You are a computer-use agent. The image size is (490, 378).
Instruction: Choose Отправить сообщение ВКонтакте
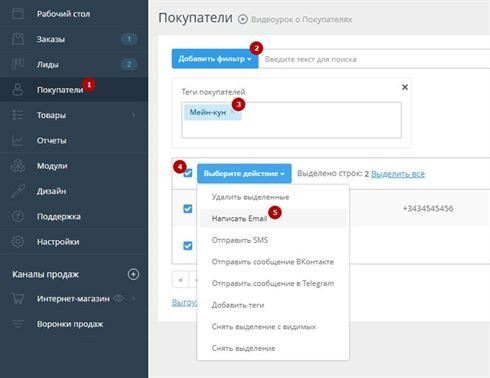click(273, 262)
